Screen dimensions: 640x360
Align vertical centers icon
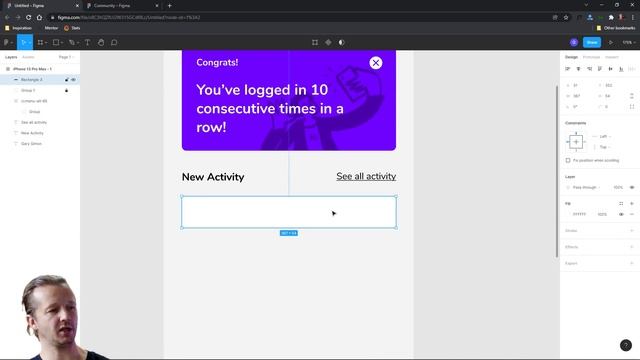pos(611,69)
